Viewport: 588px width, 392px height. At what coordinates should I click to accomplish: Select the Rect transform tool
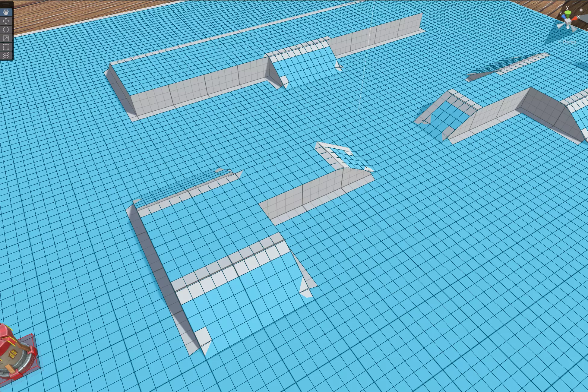click(6, 47)
